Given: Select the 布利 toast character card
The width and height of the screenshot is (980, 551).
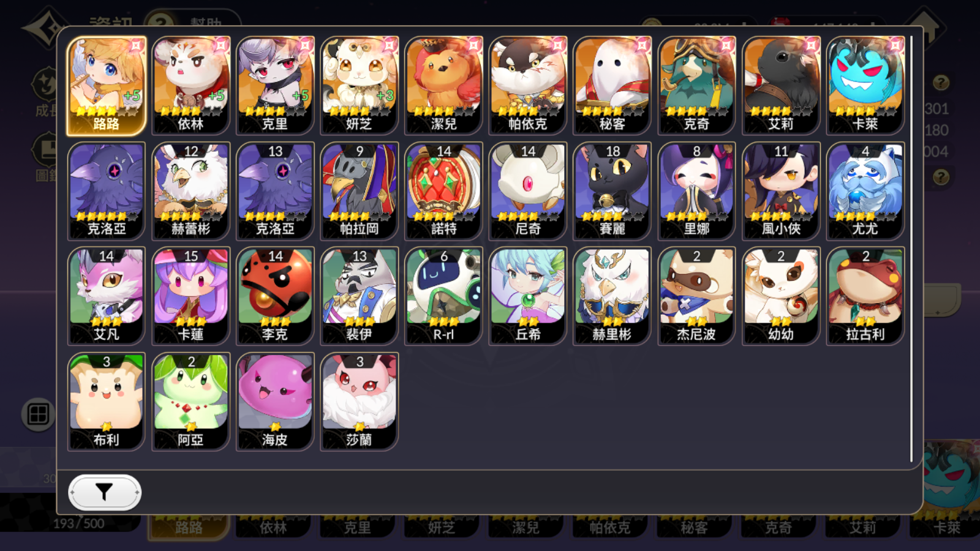Looking at the screenshot, I should [x=107, y=402].
